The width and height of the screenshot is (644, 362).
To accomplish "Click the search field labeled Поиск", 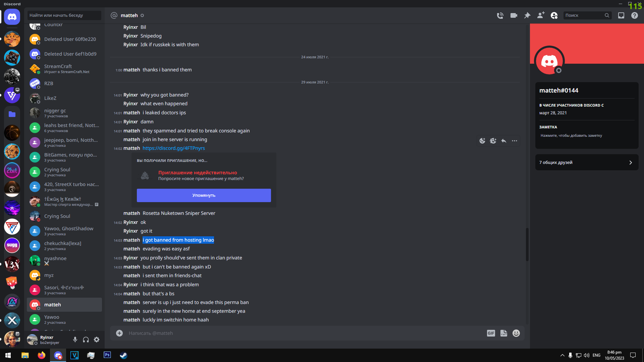I will click(587, 15).
